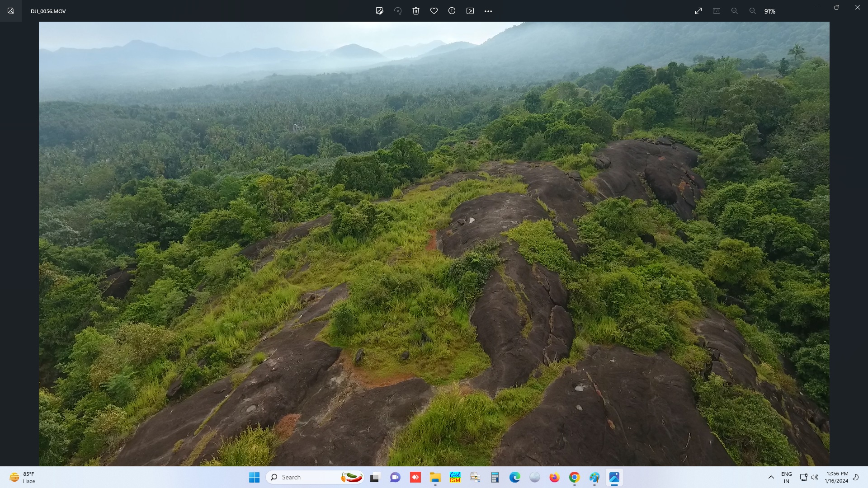The image size is (868, 488).
Task: Click the DJI_0056.MOV file name
Action: click(48, 11)
